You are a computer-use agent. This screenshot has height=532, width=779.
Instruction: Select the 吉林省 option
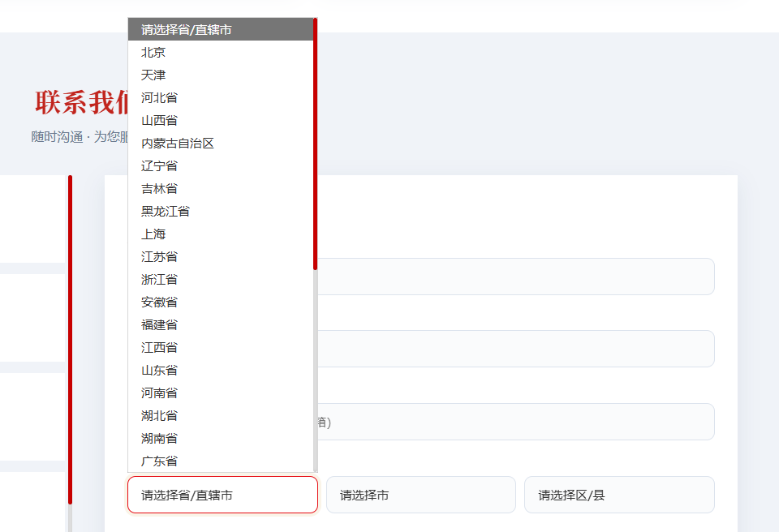[x=221, y=189]
